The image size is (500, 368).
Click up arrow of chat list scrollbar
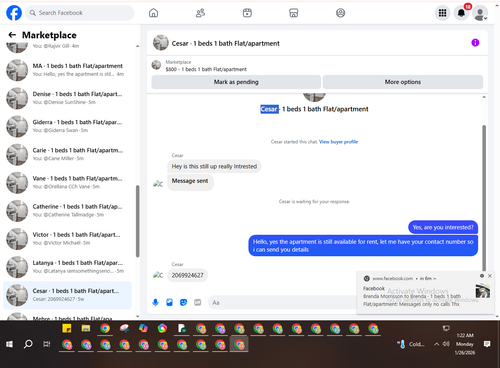coord(137,46)
